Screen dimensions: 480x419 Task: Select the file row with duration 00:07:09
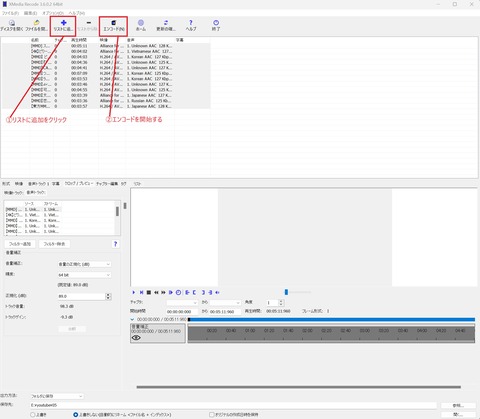(106, 73)
